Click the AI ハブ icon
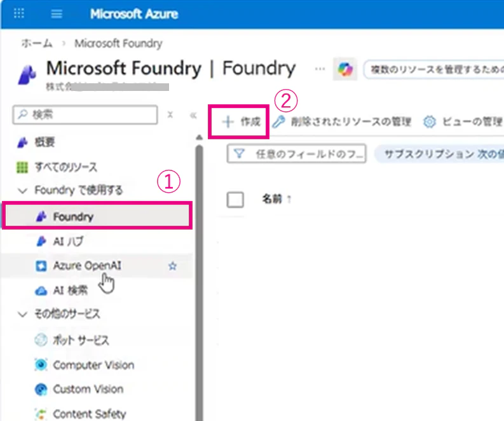Viewport: 504px width, 421px height. (41, 241)
